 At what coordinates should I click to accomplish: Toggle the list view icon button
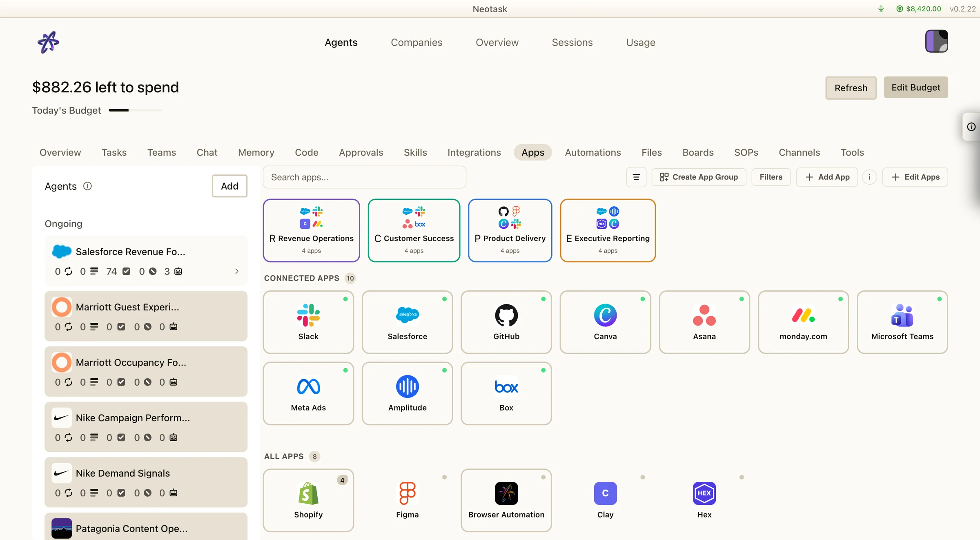pyautogui.click(x=636, y=177)
